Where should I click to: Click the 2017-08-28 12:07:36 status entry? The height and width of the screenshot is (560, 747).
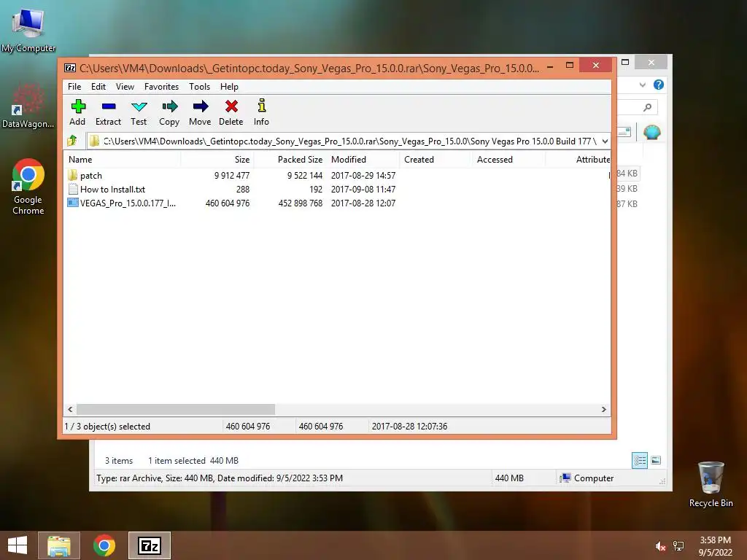[x=409, y=426]
